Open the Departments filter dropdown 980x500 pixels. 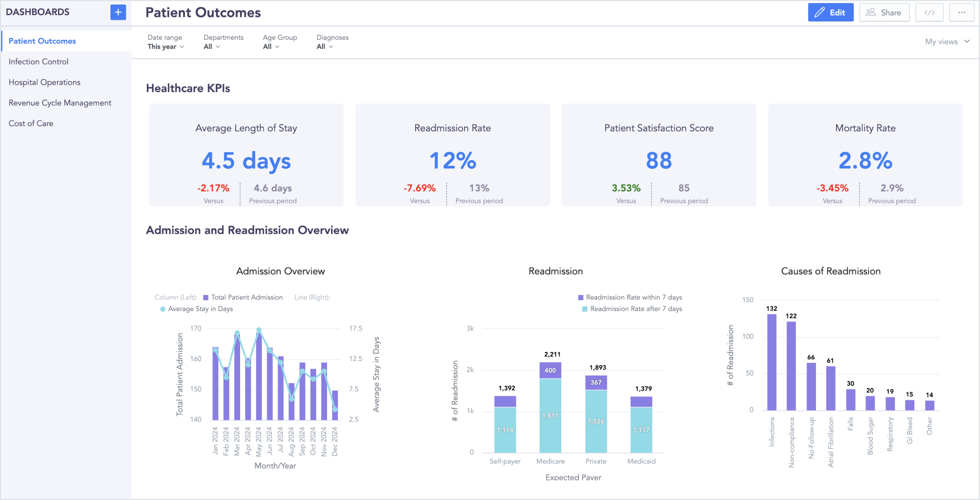coord(212,47)
